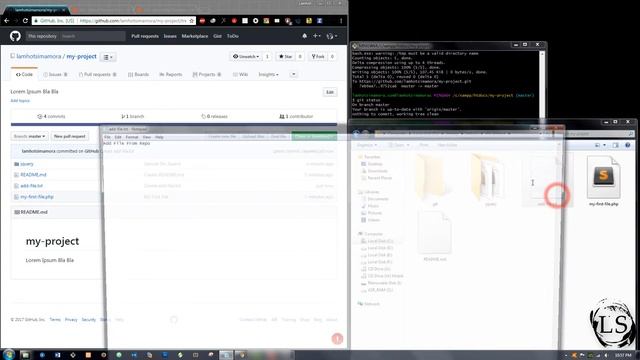Open the user avatar menu on GitHub

click(332, 36)
